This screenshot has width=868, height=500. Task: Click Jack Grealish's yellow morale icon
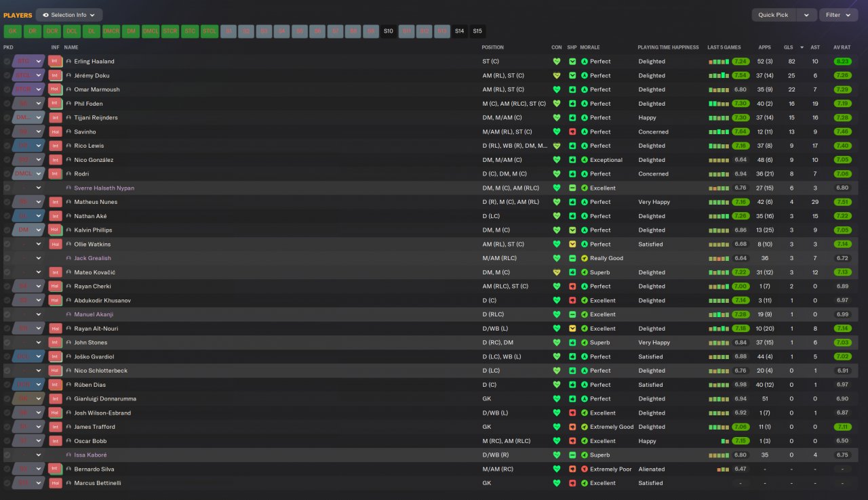pyautogui.click(x=585, y=258)
